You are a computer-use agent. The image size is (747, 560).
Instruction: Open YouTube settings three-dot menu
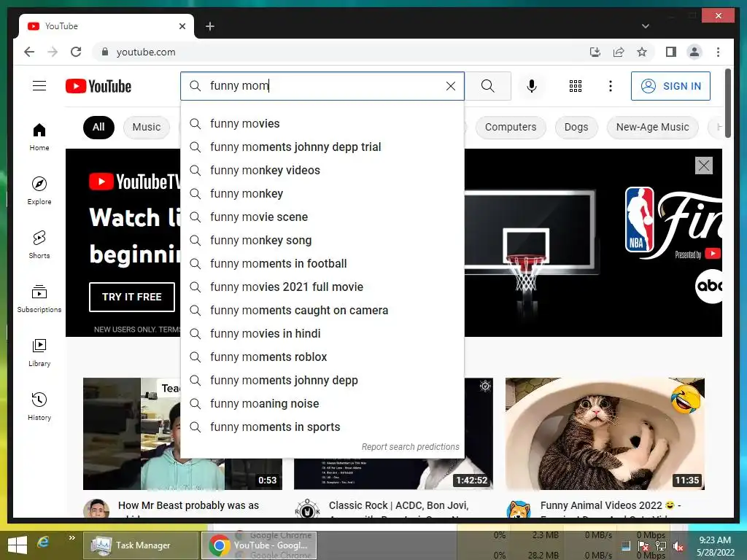click(x=611, y=86)
